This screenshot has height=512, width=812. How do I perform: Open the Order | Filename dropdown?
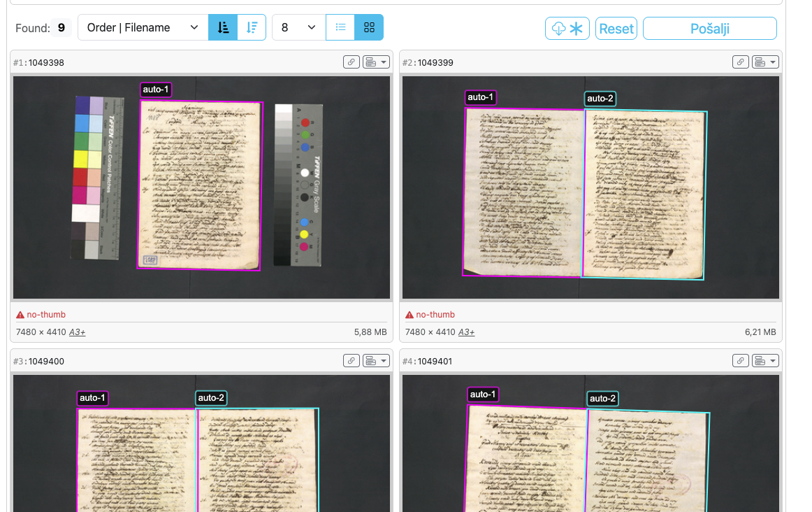(x=143, y=27)
